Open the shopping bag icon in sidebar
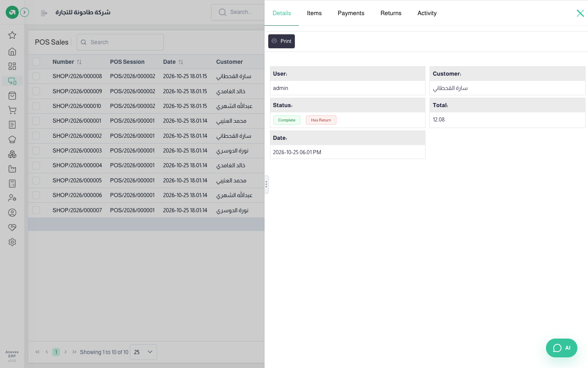 [12, 96]
